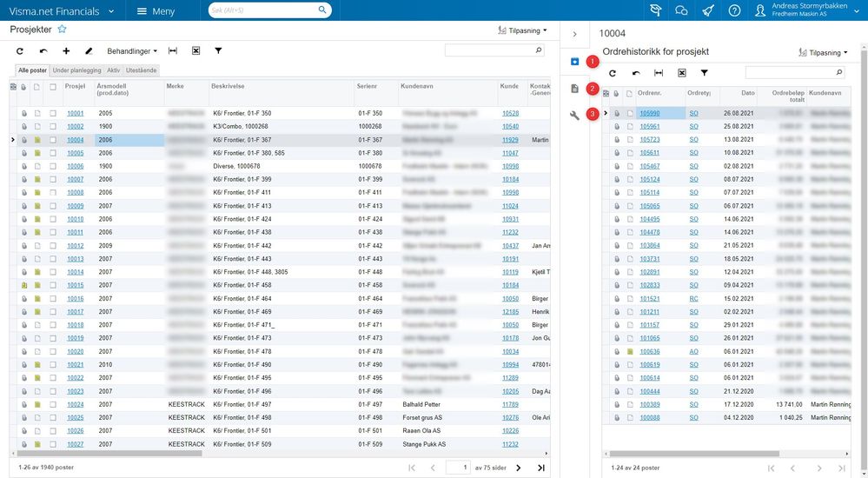Open the Meny main menu
Screen dimensions: 868x478
[156, 11]
